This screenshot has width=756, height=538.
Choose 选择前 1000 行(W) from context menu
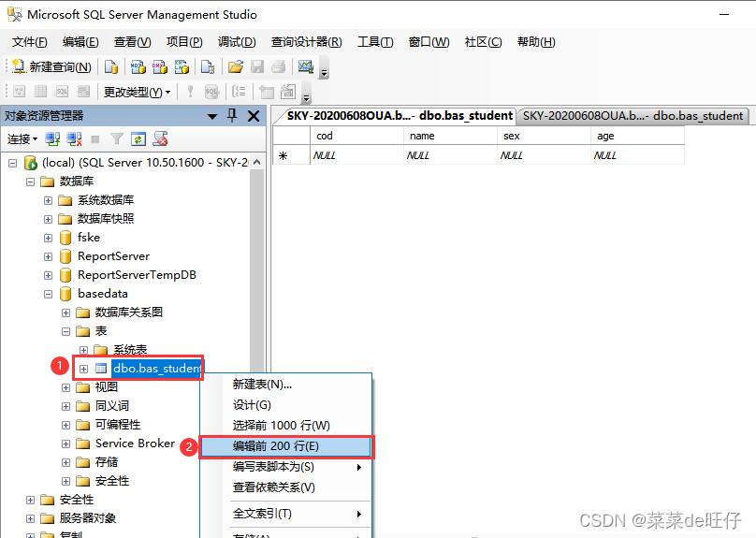tap(286, 425)
